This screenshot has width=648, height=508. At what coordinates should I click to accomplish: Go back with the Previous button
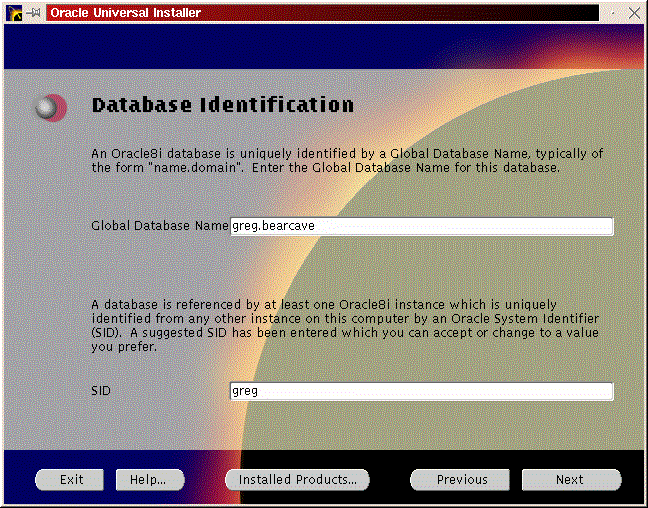(x=461, y=480)
